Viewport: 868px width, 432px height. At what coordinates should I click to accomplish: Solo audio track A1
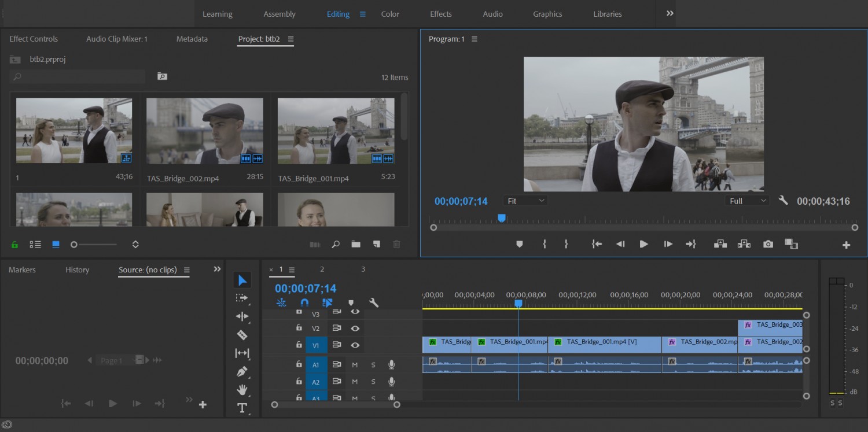pos(373,365)
